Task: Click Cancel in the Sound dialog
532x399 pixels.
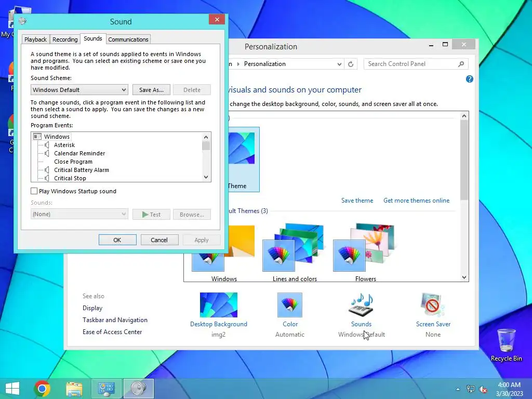Action: point(159,240)
